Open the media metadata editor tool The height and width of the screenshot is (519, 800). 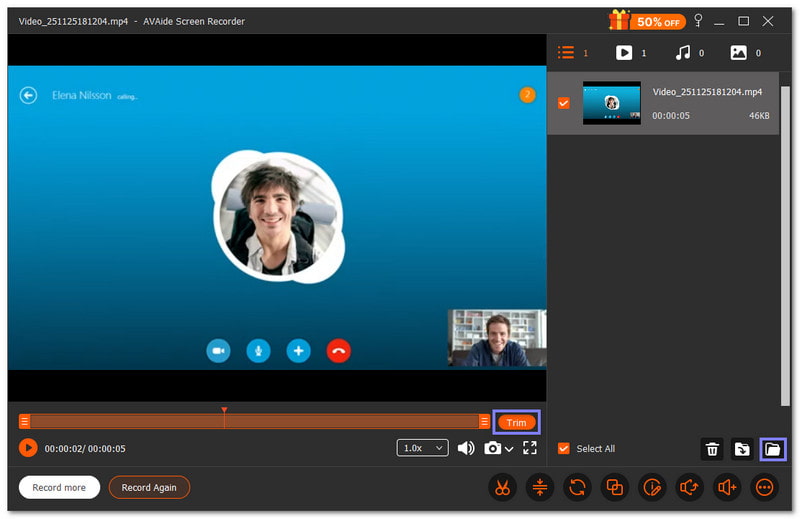(x=652, y=487)
